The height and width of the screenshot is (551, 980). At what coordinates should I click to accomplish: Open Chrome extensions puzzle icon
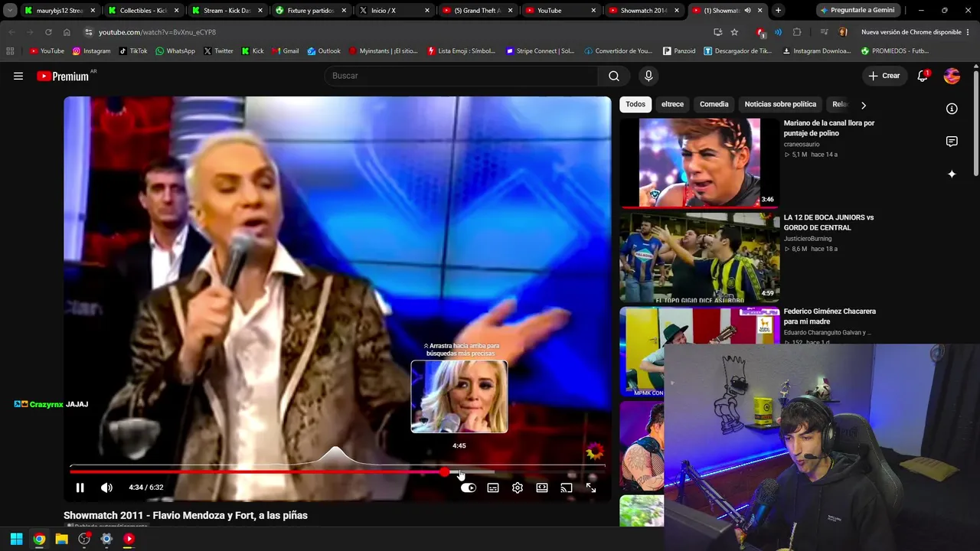(x=797, y=32)
